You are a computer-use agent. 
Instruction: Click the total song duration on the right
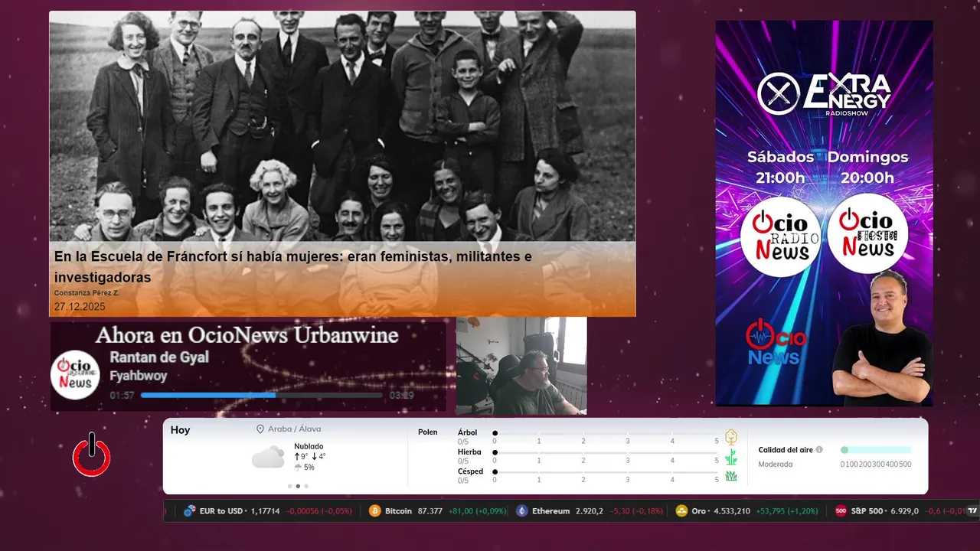click(402, 396)
